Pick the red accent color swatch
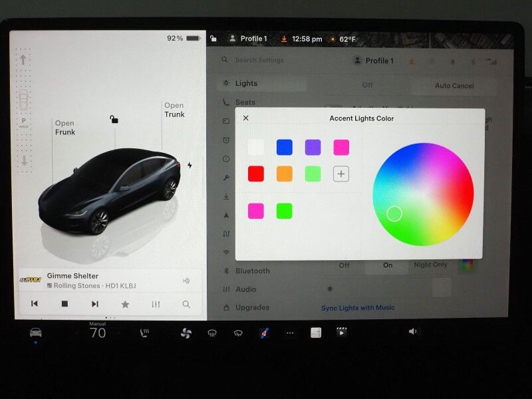532x399 pixels. click(255, 174)
